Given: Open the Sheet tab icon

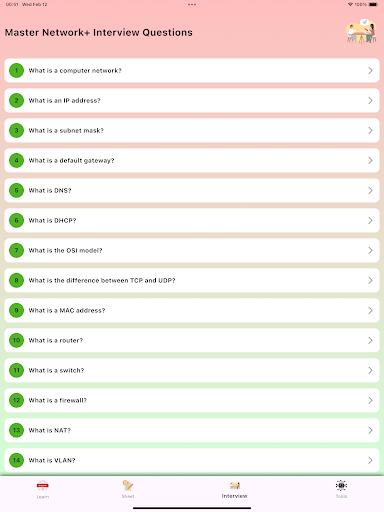Looking at the screenshot, I should tap(128, 485).
